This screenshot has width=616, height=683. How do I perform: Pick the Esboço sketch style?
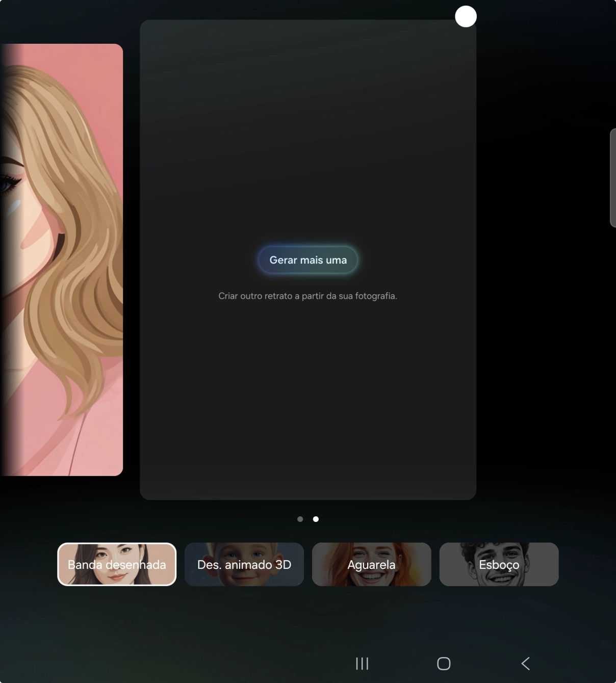(x=499, y=564)
